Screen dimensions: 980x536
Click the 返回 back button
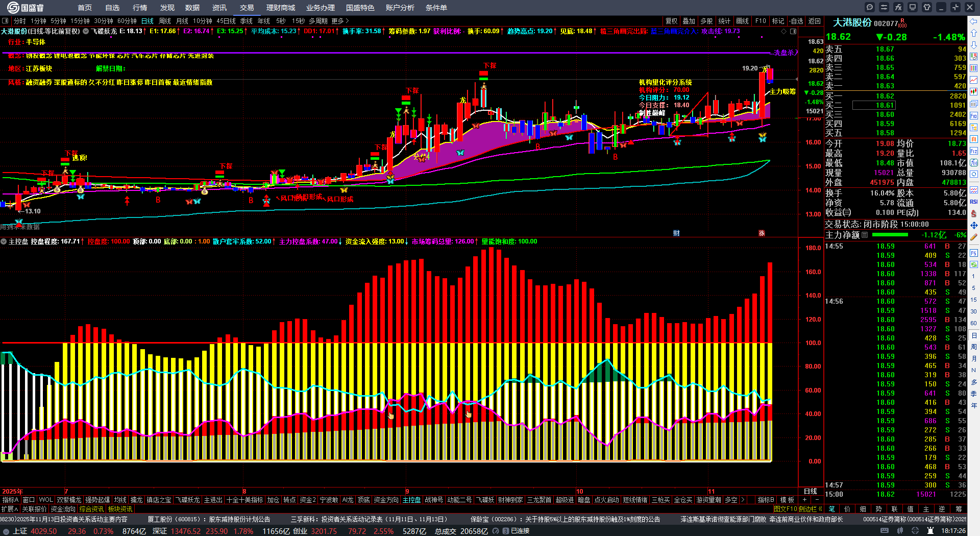[815, 21]
